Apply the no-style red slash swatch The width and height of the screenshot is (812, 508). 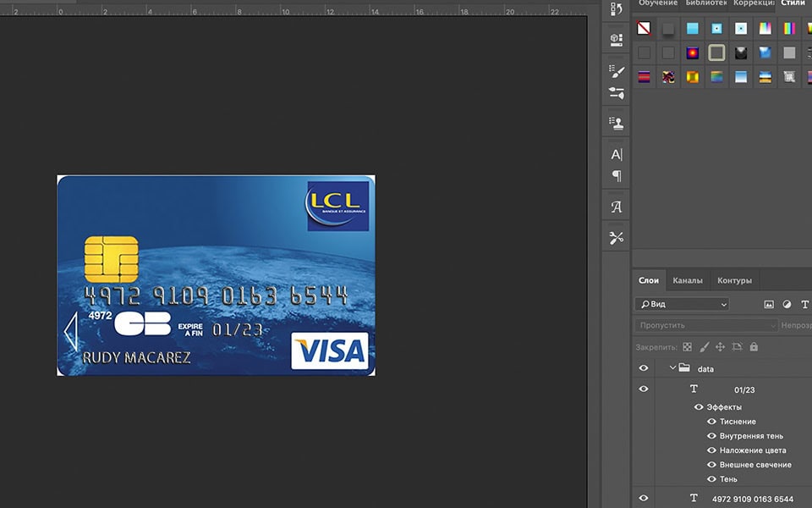tap(644, 28)
